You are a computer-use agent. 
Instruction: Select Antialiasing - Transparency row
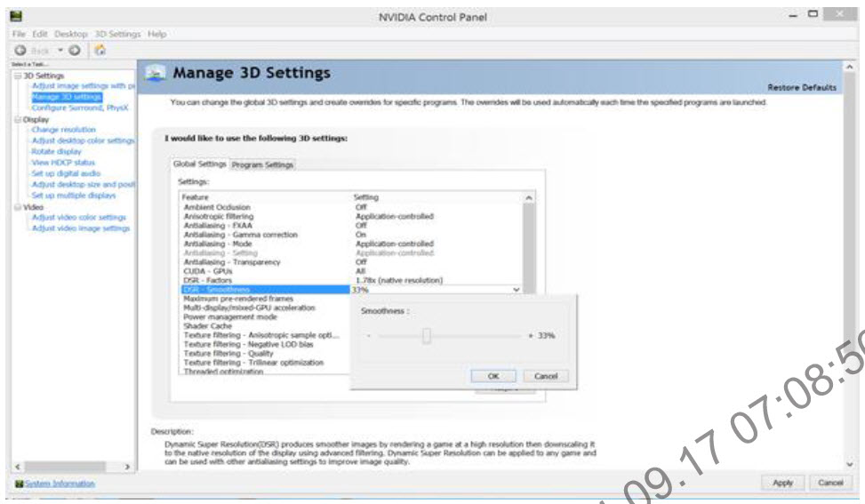coord(351,262)
